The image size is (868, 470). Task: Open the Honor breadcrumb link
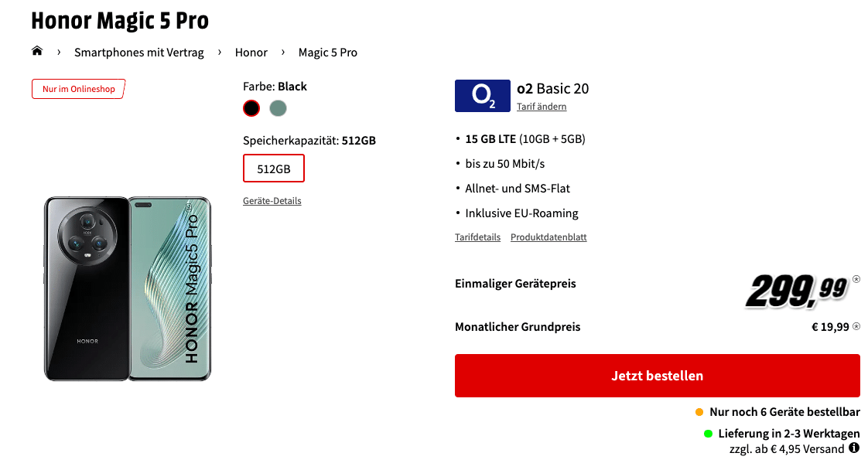tap(251, 53)
